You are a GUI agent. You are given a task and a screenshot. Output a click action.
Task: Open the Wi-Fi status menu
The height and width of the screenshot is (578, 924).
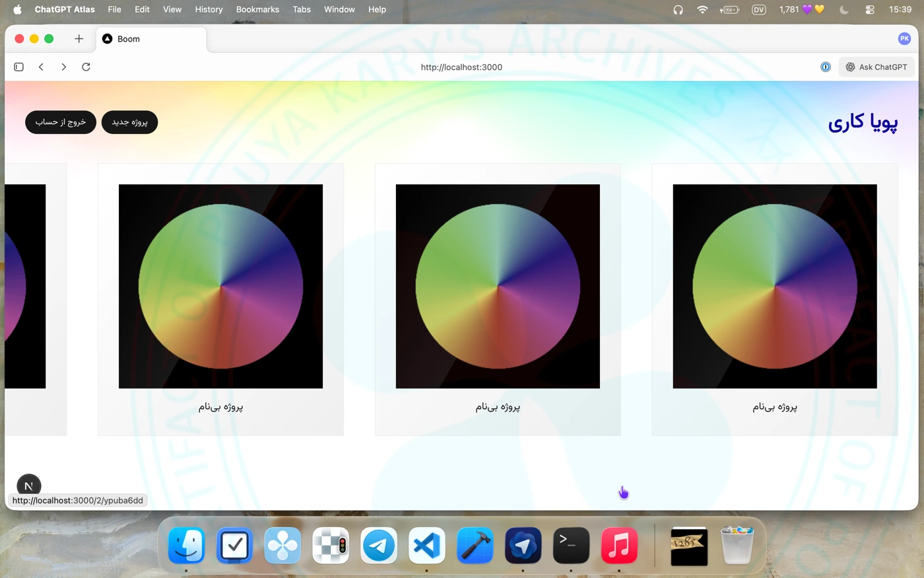coord(702,9)
